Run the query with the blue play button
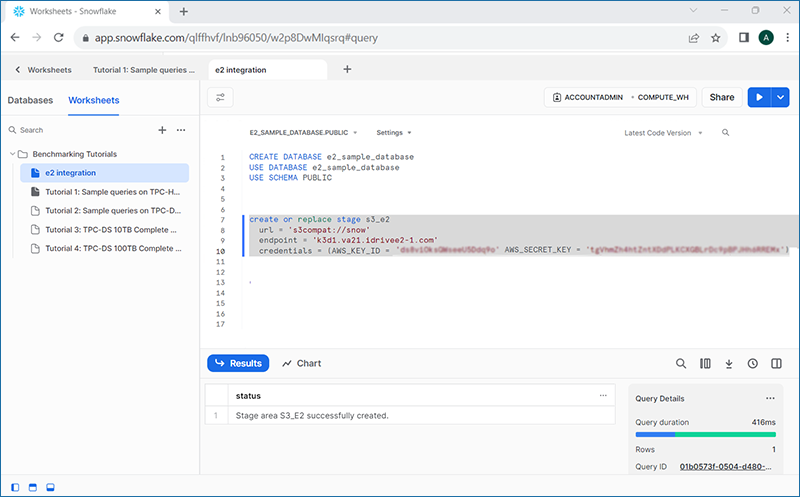The image size is (800, 497). tap(759, 97)
